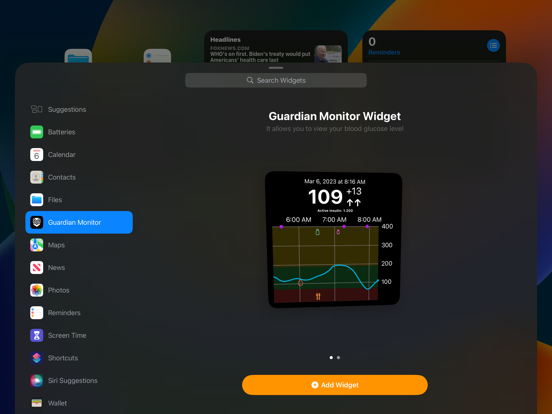Open the Reminders icon behind the panel
Viewport: 552px width, 414px height.
point(157,56)
